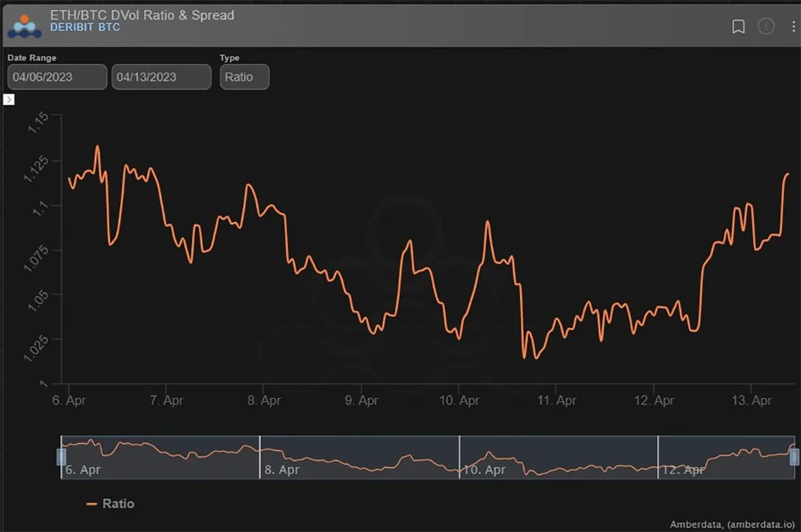The image size is (801, 532).
Task: Click the ETH/BTC DVol Ratio & Spread title
Action: 142,15
